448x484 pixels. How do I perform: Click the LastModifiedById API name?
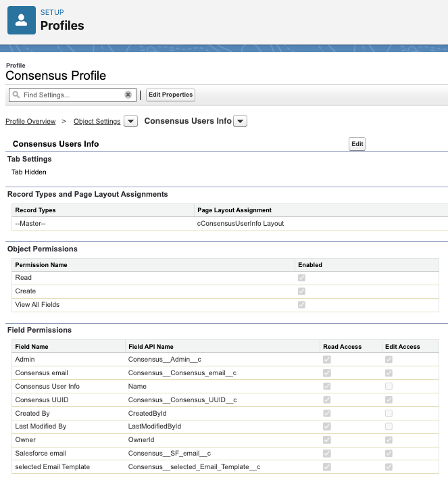(x=155, y=427)
